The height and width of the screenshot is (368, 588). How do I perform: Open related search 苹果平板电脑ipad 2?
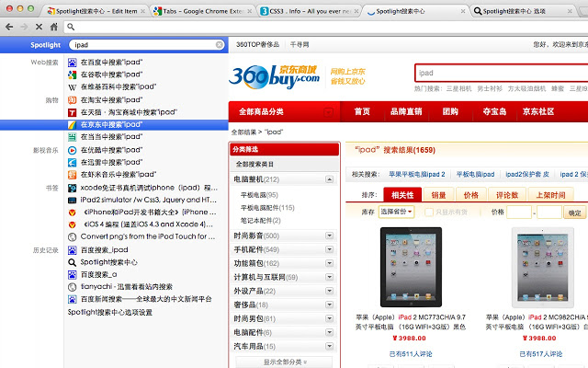pos(416,174)
